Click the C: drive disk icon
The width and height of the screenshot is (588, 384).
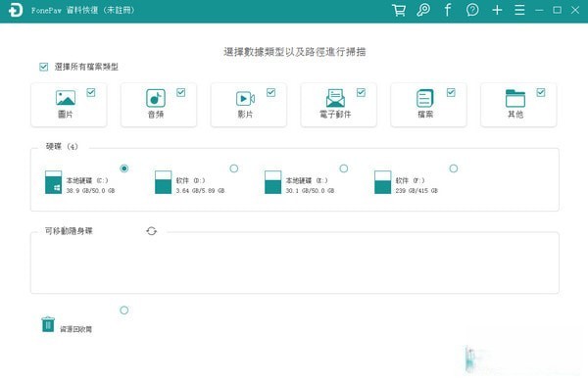53,182
